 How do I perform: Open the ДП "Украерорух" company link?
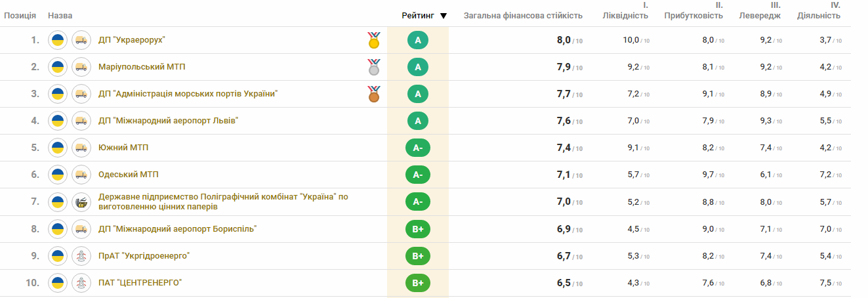click(x=131, y=41)
